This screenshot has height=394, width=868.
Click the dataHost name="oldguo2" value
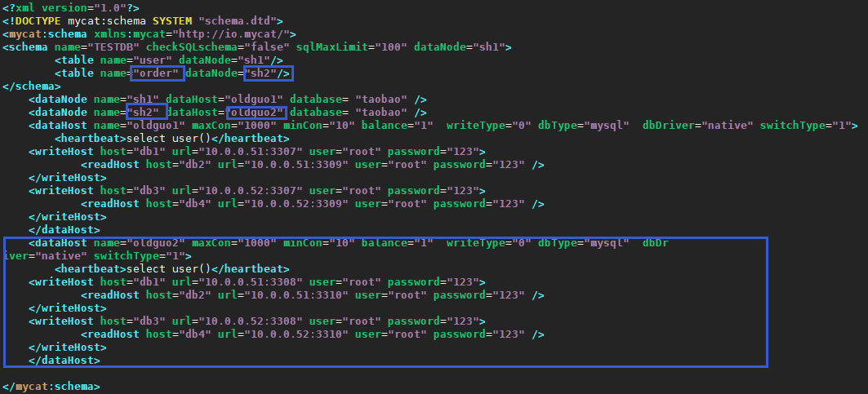[x=156, y=243]
